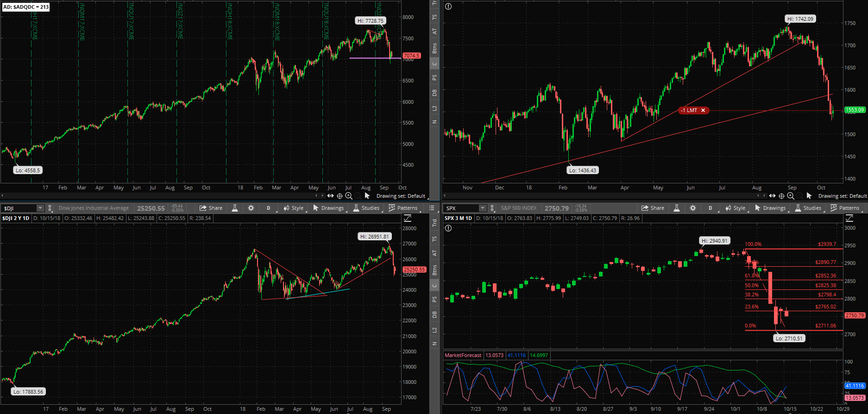Open chart settings gear in $DJI toolbar
Viewport: 868px width, 414px height.
pyautogui.click(x=251, y=208)
